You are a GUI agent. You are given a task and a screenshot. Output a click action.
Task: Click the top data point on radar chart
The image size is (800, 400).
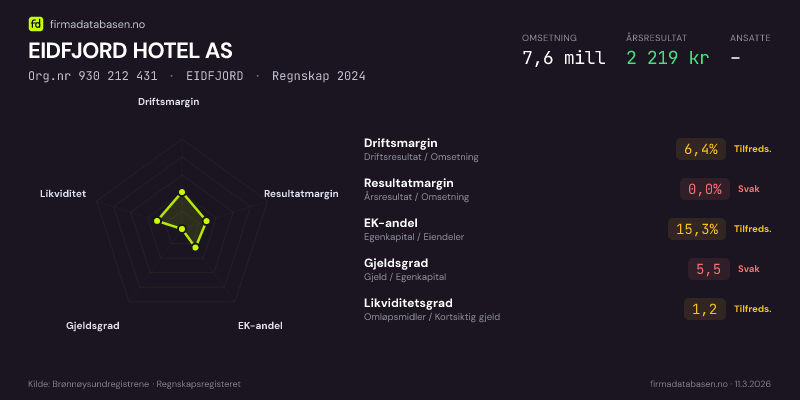(x=182, y=192)
